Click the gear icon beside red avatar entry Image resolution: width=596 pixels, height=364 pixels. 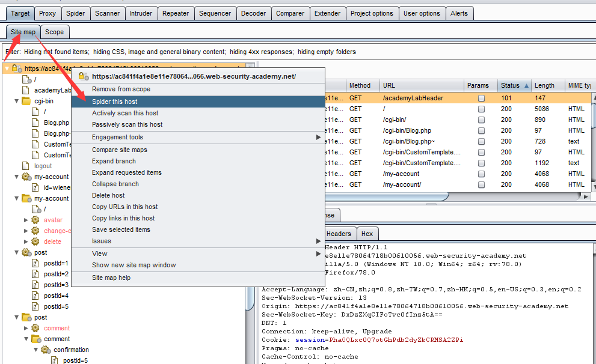tap(35, 220)
